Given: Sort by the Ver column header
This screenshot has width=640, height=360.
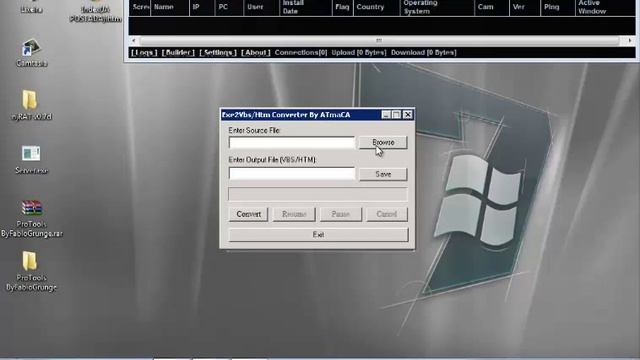Looking at the screenshot, I should click(x=525, y=7).
